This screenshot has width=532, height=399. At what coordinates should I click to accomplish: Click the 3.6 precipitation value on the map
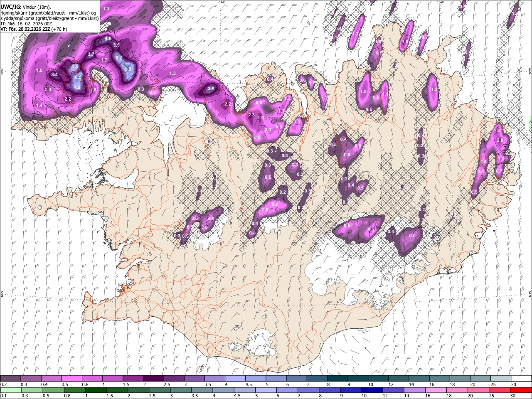[x=211, y=89]
